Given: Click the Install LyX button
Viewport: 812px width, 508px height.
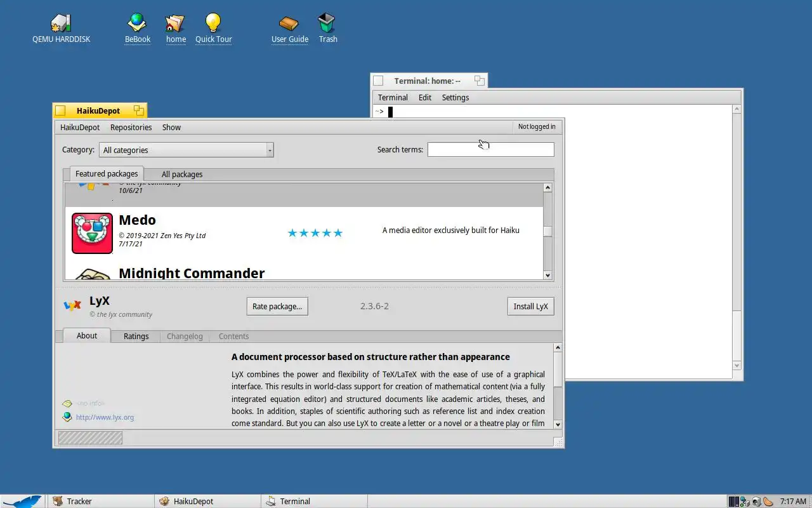Looking at the screenshot, I should pos(531,306).
